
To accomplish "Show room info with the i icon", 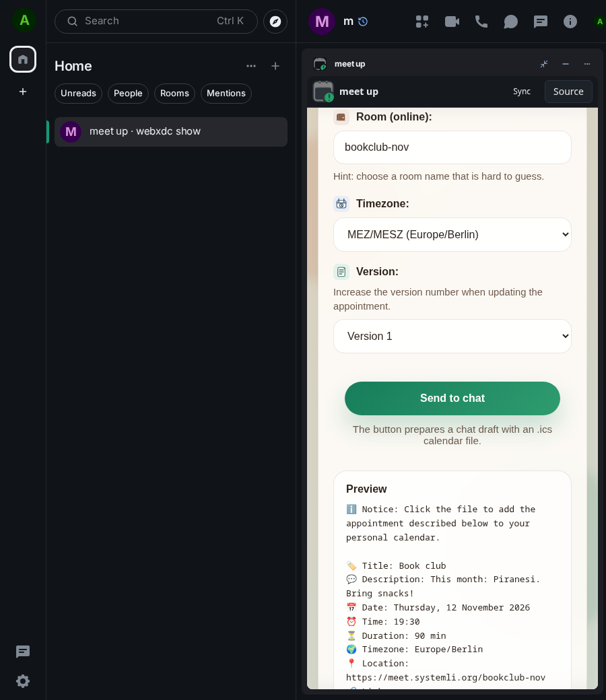I will coord(570,22).
